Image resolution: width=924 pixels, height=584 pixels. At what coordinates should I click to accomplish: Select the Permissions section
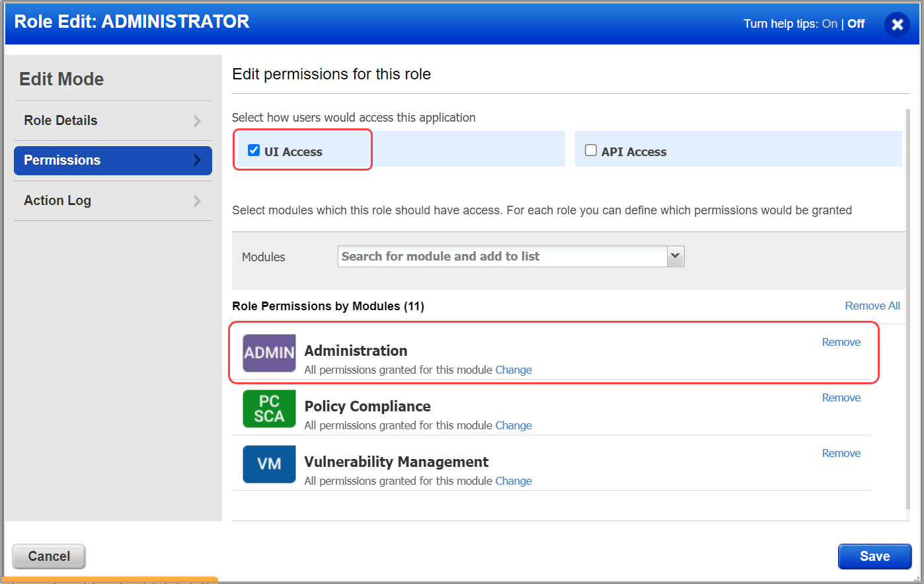coord(62,160)
